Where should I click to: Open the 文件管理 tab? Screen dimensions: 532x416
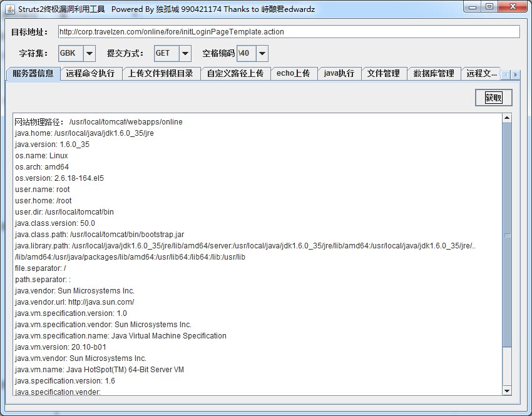(384, 74)
